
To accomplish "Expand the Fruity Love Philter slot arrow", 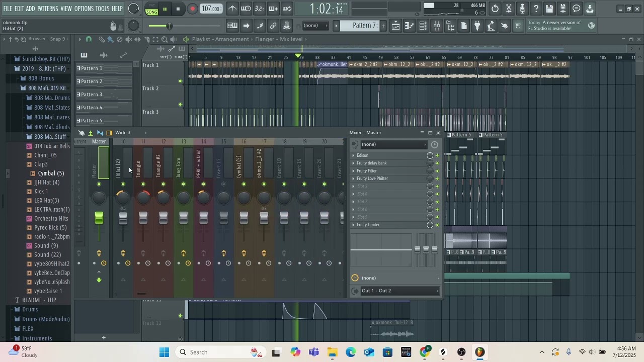I will click(x=353, y=178).
